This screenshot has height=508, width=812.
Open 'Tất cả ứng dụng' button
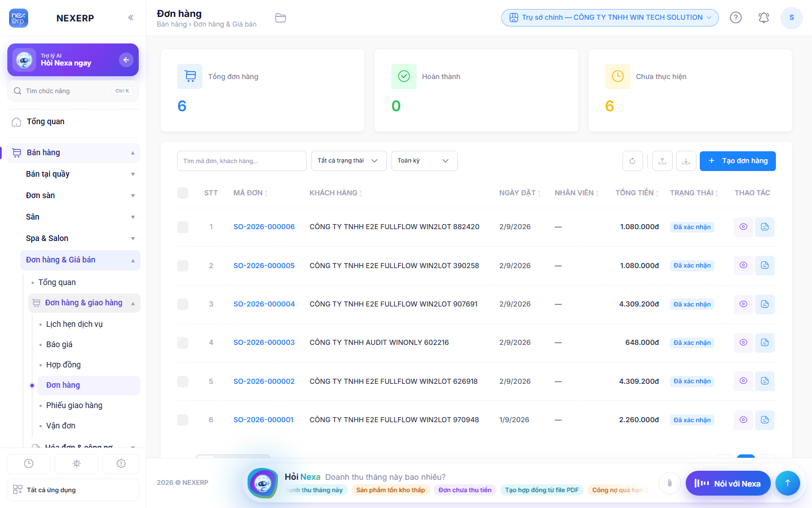73,490
